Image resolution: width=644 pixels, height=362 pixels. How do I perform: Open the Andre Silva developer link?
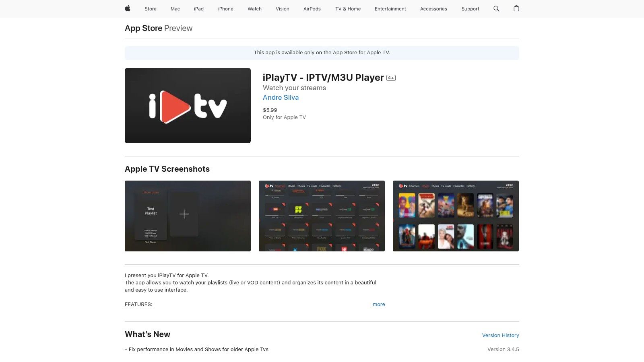(x=281, y=97)
